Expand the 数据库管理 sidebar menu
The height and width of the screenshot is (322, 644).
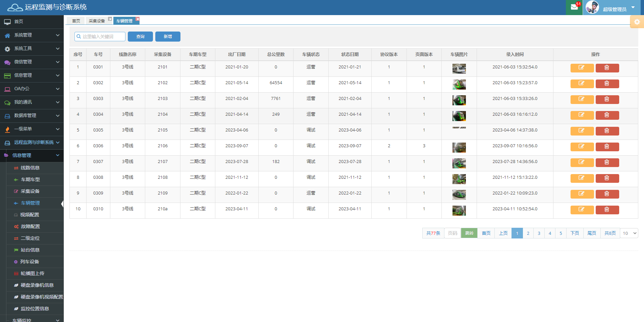(x=32, y=116)
